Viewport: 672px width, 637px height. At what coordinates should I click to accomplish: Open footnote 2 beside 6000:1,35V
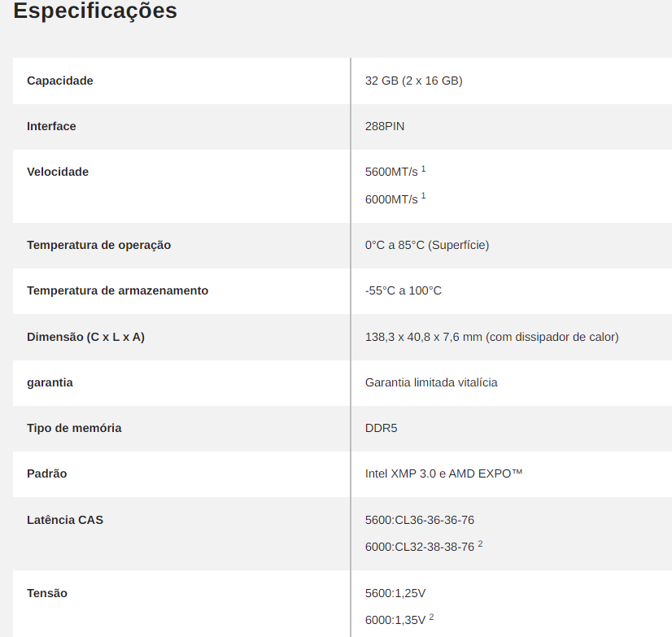pos(431,617)
